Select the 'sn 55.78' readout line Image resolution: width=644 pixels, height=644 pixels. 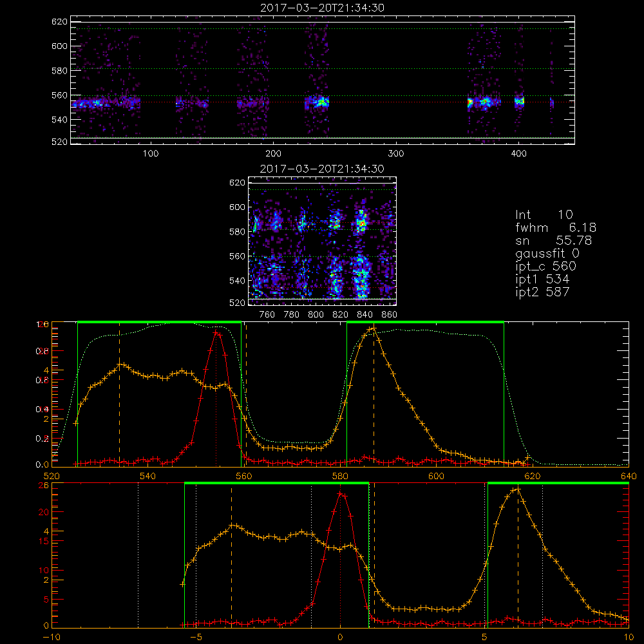pyautogui.click(x=553, y=241)
